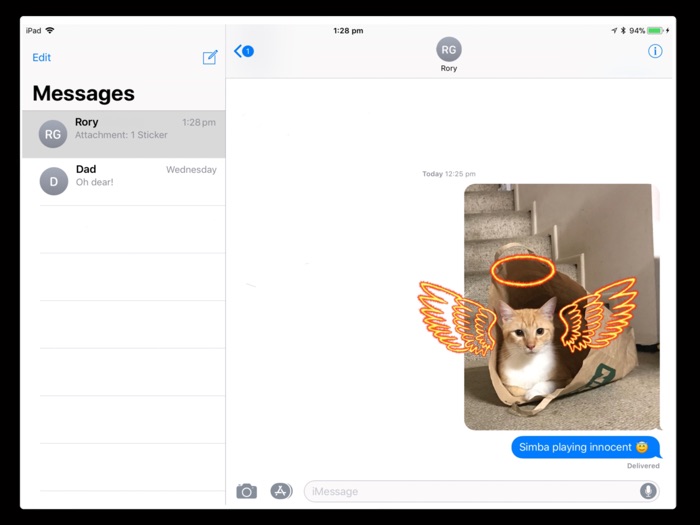Tap the left angel wing sticker
The height and width of the screenshot is (525, 700).
(457, 316)
